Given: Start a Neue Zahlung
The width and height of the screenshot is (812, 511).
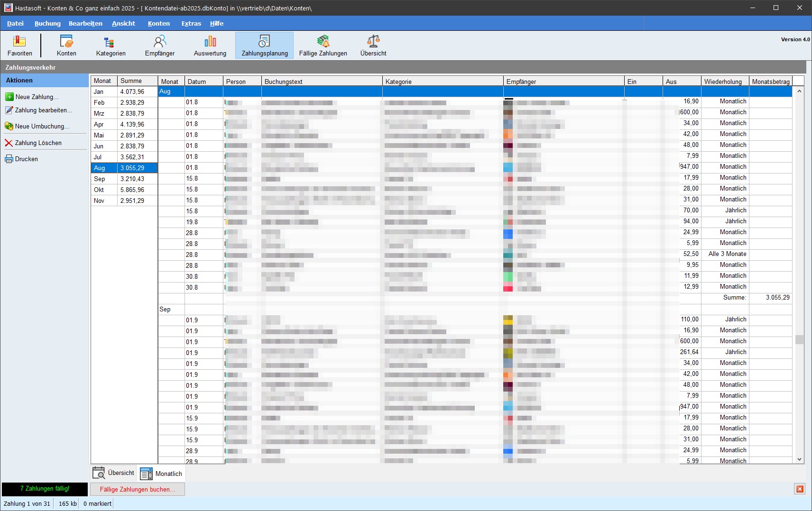Looking at the screenshot, I should pyautogui.click(x=37, y=97).
